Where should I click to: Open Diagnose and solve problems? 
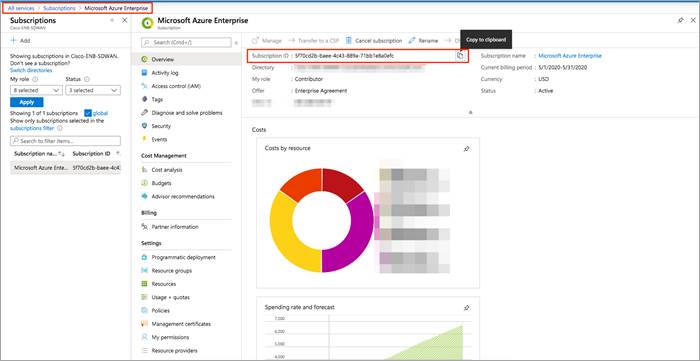tap(187, 113)
